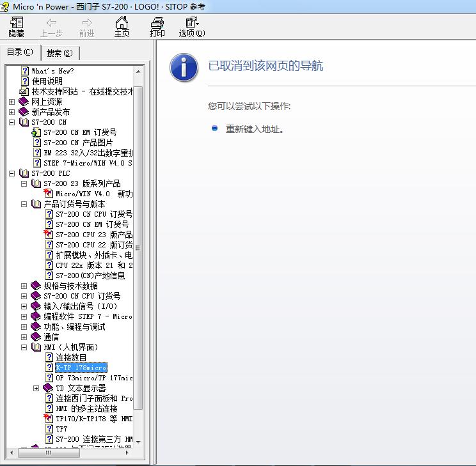
Task: Open 扩展模块、外插卡、电 topic
Action: point(94,255)
